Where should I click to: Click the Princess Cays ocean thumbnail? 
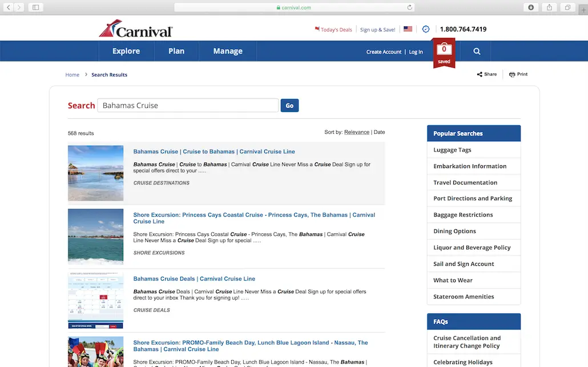coord(96,237)
